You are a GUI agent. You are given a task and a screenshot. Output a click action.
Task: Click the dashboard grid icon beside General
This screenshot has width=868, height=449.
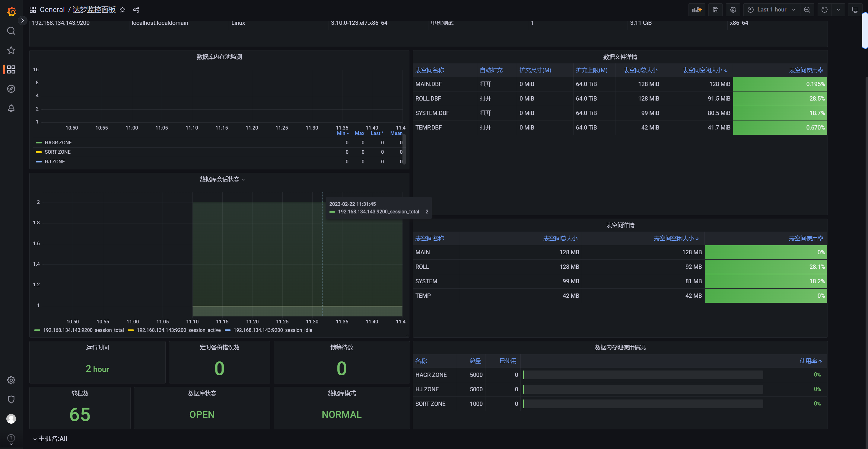pyautogui.click(x=33, y=10)
